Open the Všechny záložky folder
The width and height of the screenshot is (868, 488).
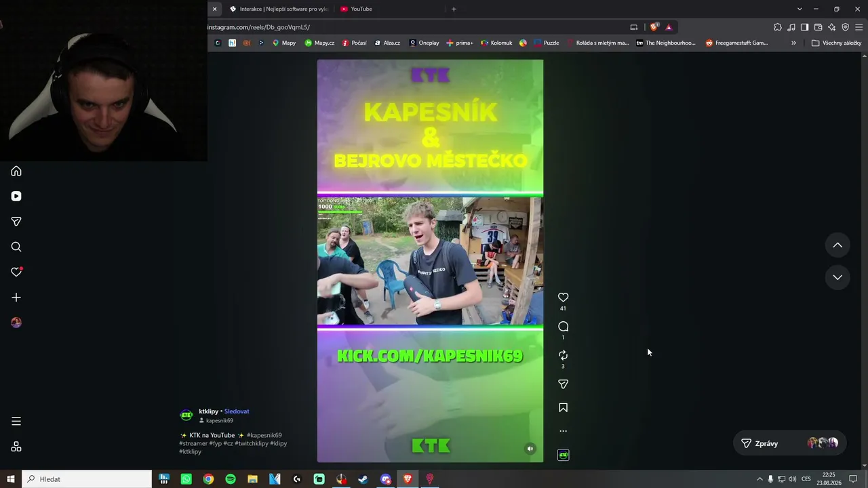tap(836, 43)
